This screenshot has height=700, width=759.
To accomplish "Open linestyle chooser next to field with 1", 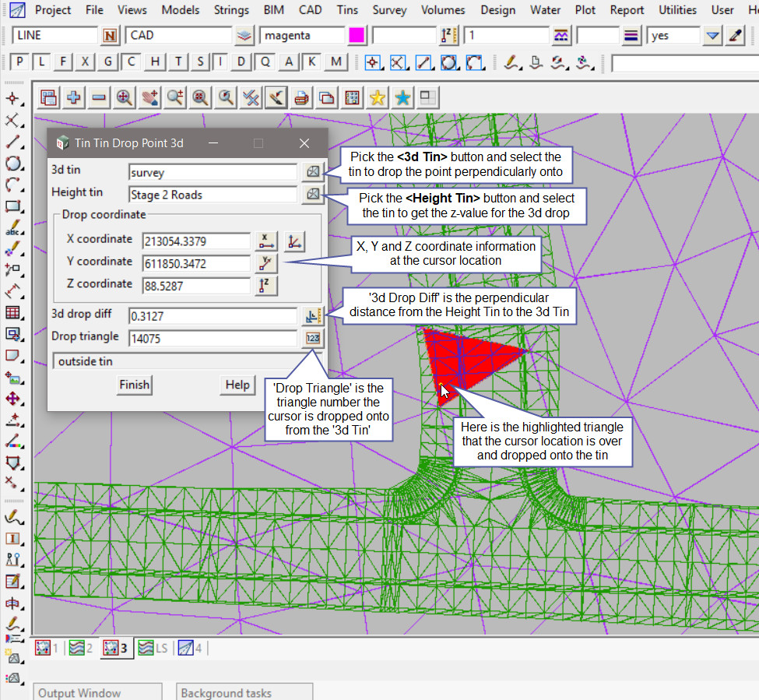I will pos(561,36).
